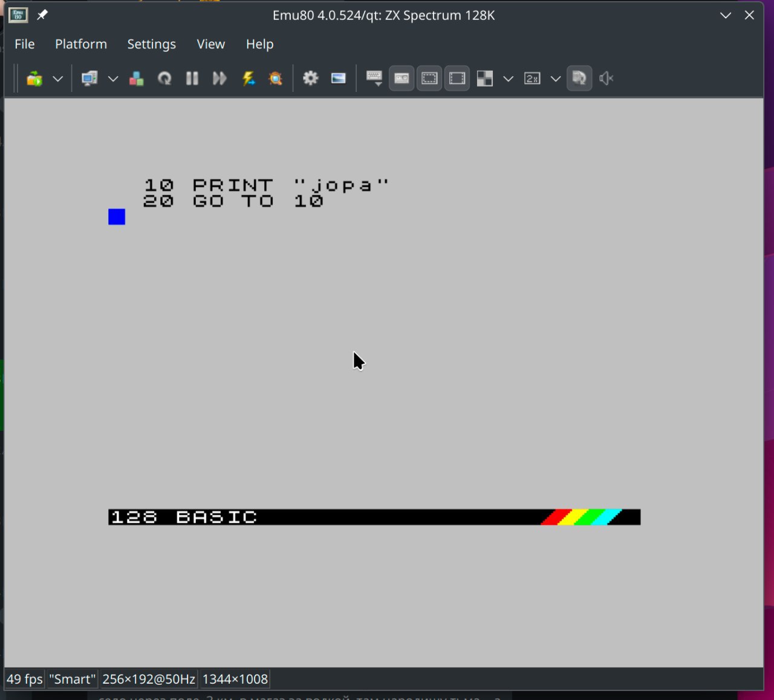Expand the load file dropdown arrow
The width and height of the screenshot is (774, 700).
[57, 79]
